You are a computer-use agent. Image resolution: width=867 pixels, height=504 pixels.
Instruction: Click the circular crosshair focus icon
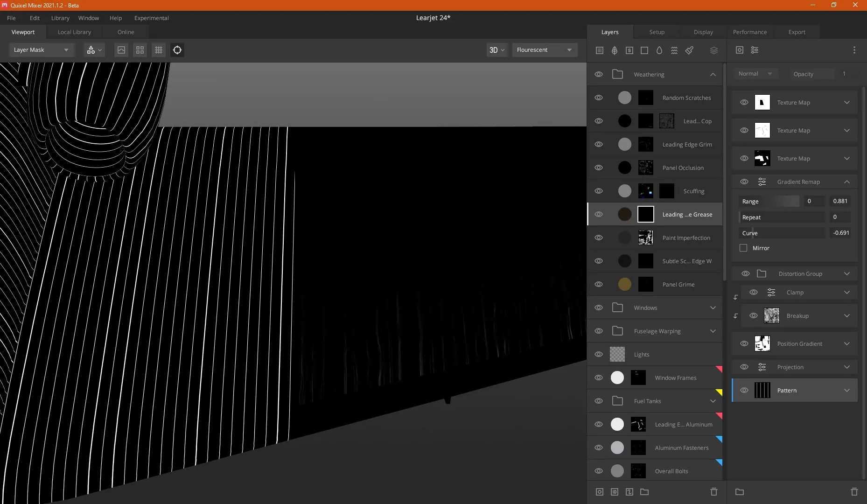point(177,50)
